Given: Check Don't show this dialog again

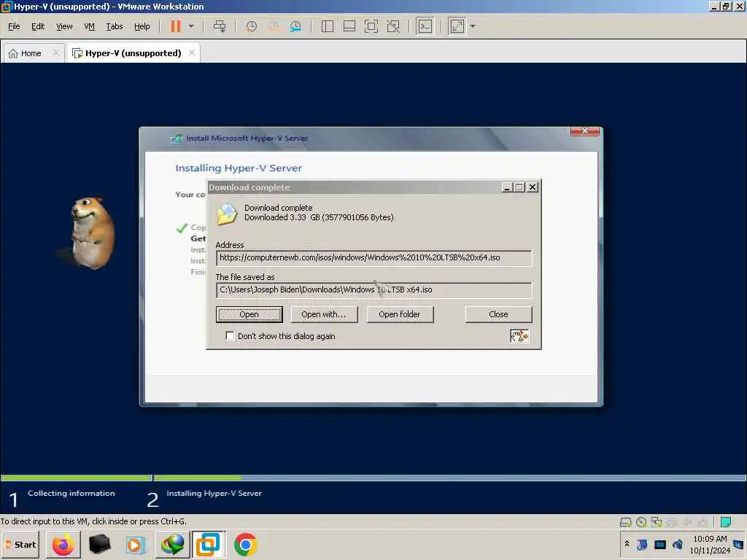Looking at the screenshot, I should [x=230, y=335].
